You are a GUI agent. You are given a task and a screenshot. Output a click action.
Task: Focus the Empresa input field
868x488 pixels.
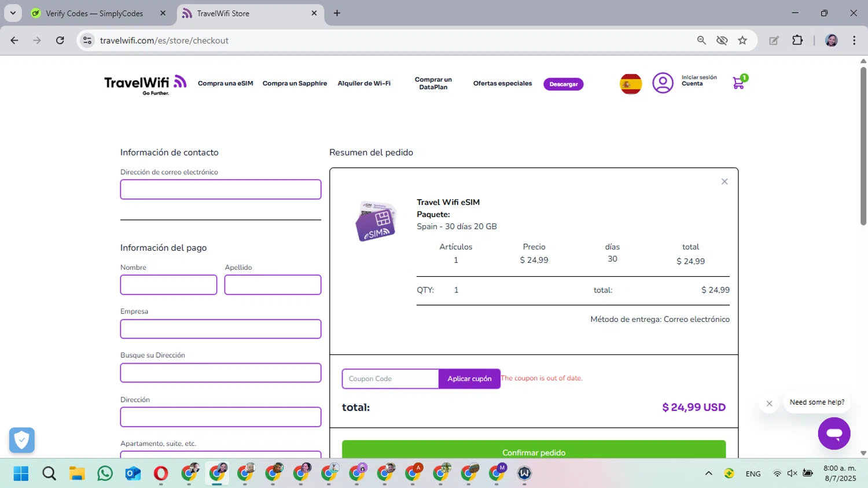220,329
